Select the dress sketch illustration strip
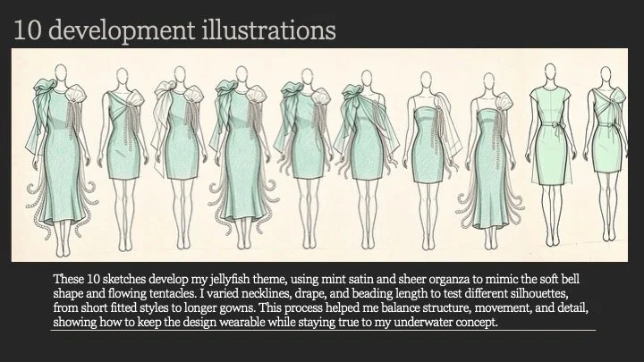The width and height of the screenshot is (644, 362). (x=319, y=156)
